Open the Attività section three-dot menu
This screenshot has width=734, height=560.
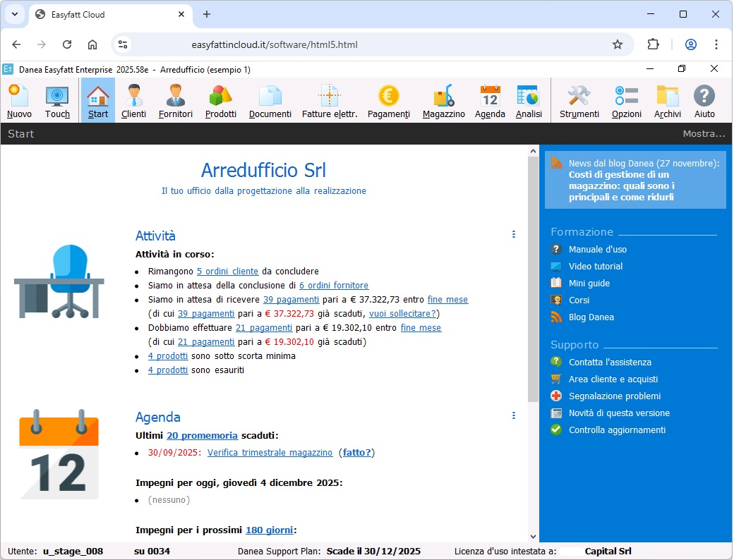(x=513, y=235)
